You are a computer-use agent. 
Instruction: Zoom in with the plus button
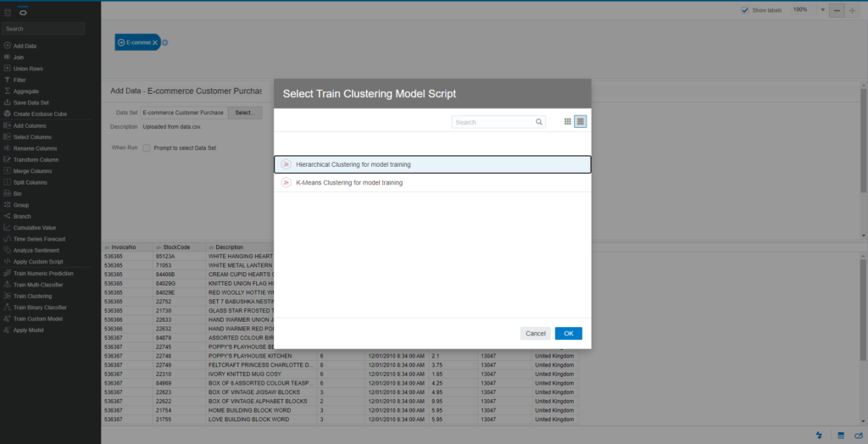(852, 10)
